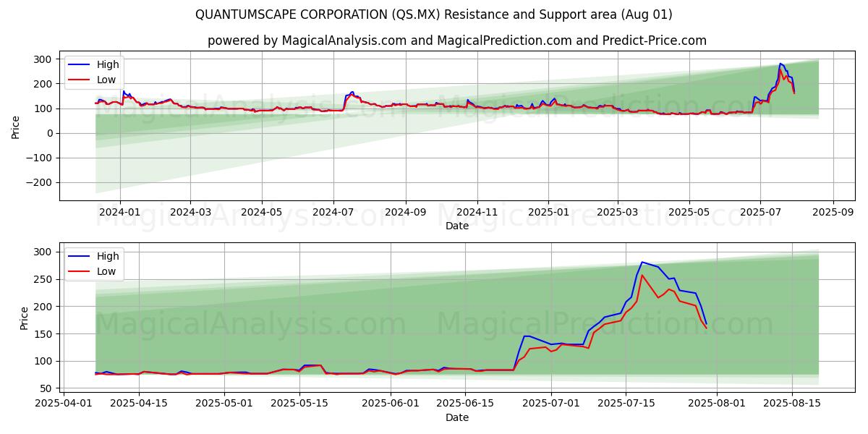Select the 2024-07 date tick label

[x=333, y=213]
